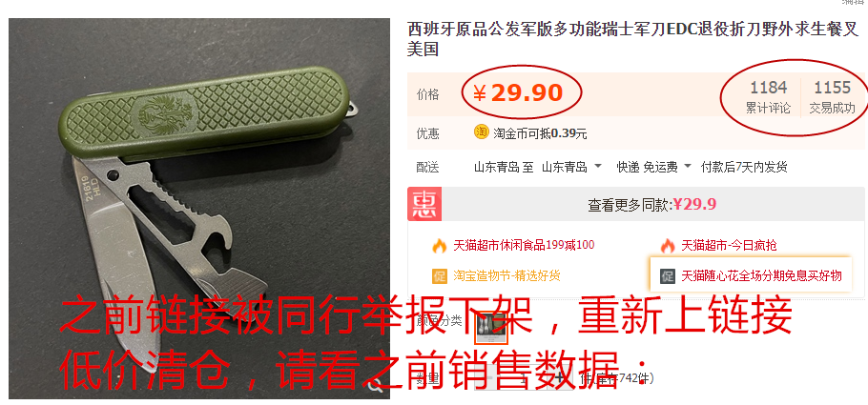Increase quantity with the plus button

[x=561, y=379]
